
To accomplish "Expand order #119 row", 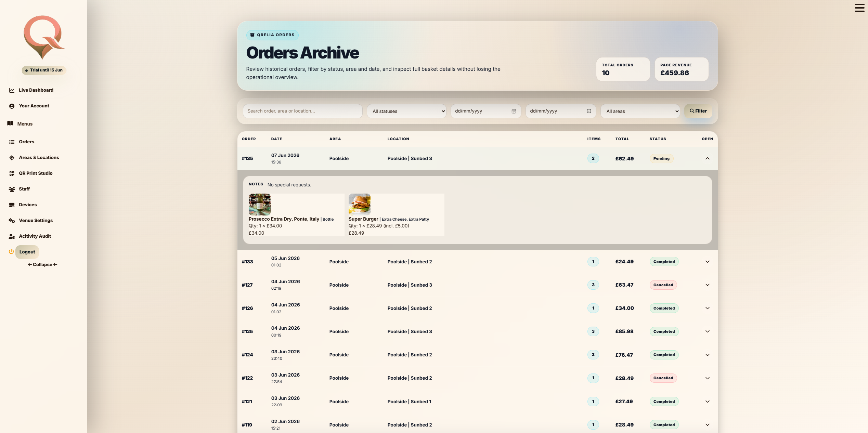I will point(707,425).
